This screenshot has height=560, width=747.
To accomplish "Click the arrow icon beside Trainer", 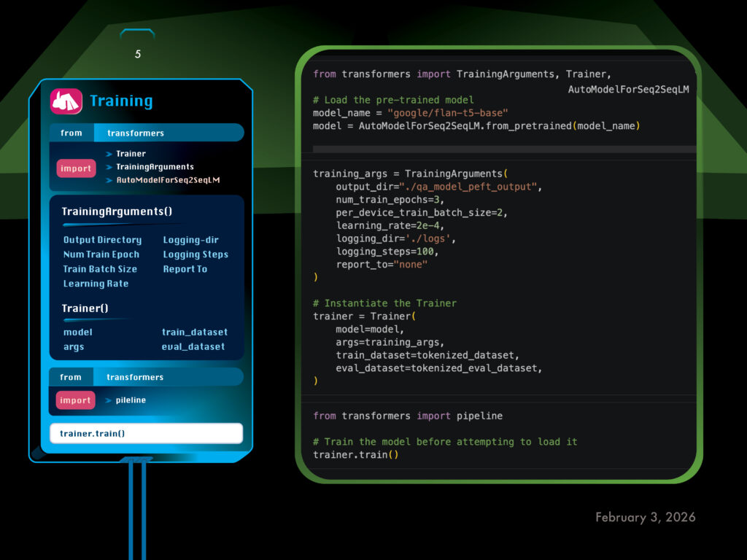I will coord(109,154).
